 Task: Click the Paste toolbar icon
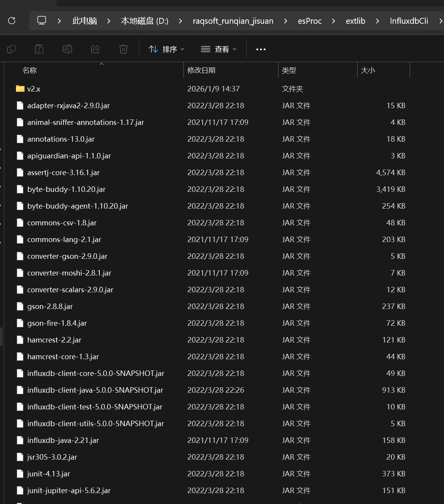click(39, 49)
